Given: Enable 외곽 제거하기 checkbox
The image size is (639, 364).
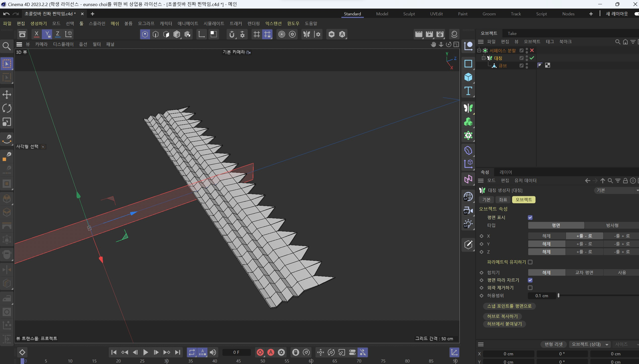Looking at the screenshot, I should [530, 288].
